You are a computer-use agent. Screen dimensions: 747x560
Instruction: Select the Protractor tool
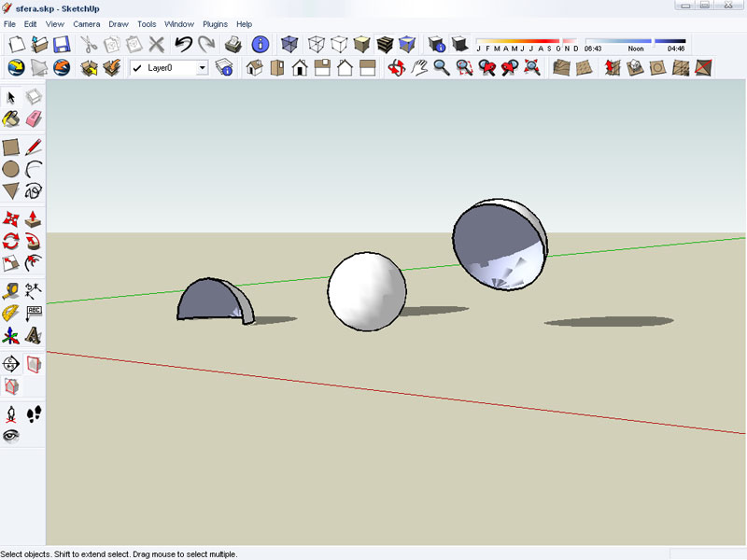point(11,313)
